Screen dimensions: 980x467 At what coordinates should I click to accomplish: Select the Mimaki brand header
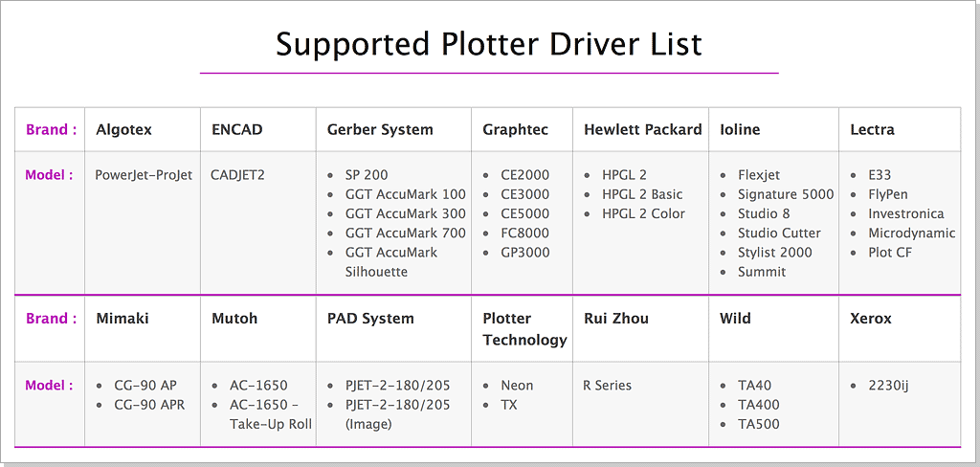[x=122, y=319]
